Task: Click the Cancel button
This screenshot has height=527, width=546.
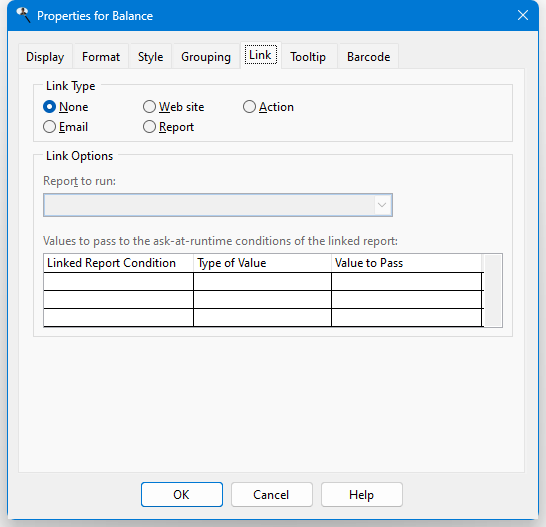Action: tap(272, 495)
